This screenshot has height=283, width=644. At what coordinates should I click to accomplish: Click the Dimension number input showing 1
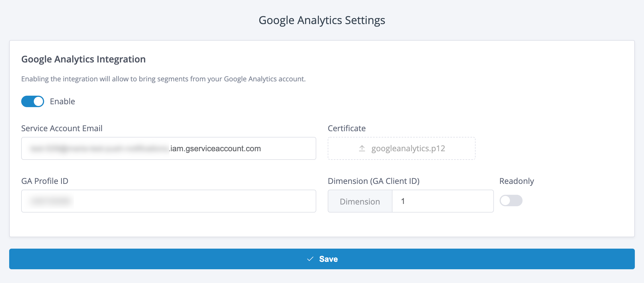click(x=442, y=201)
